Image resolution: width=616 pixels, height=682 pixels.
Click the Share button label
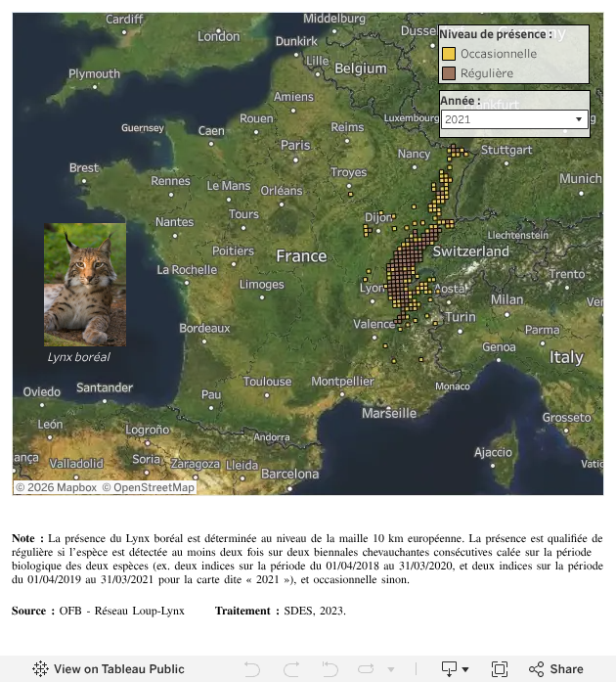tap(566, 668)
